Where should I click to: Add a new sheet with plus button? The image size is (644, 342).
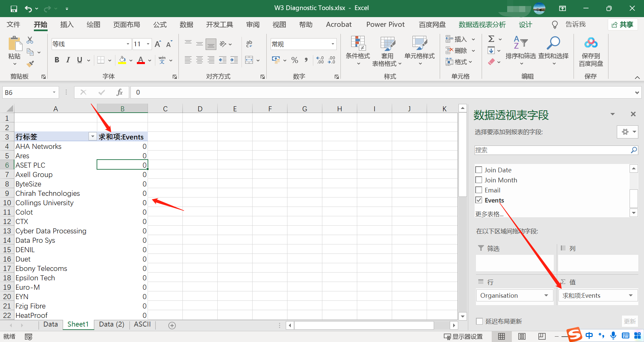click(172, 325)
